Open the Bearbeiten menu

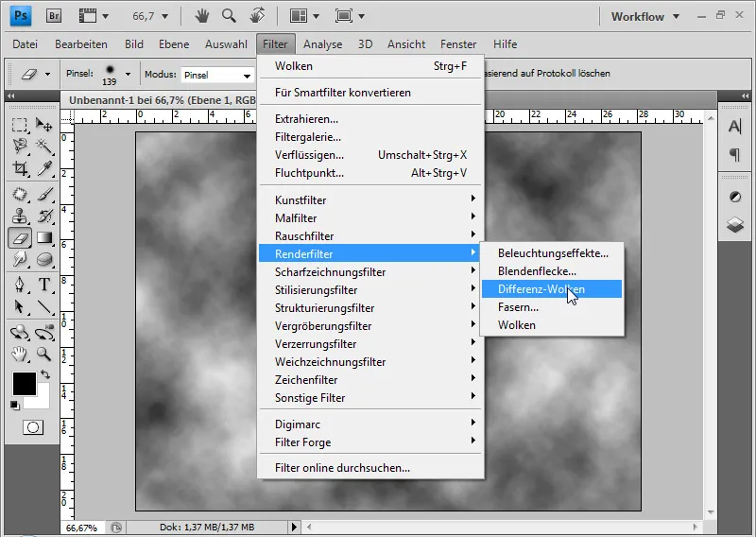81,44
